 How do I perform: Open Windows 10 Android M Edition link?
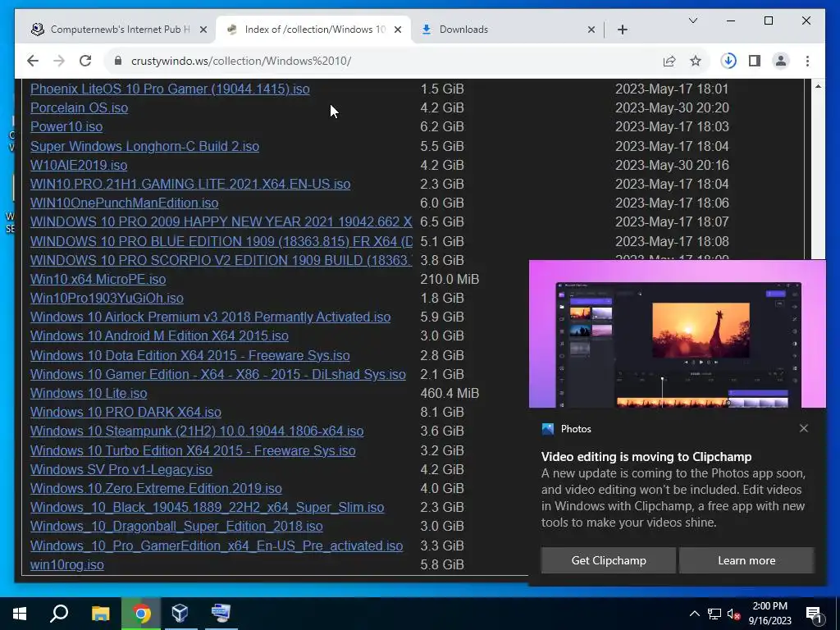(159, 336)
